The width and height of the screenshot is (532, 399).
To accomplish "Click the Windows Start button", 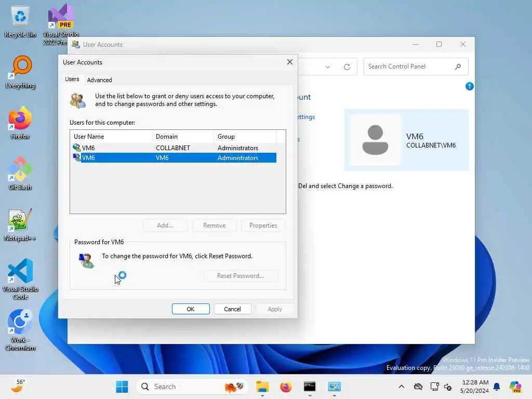I will coord(122,387).
